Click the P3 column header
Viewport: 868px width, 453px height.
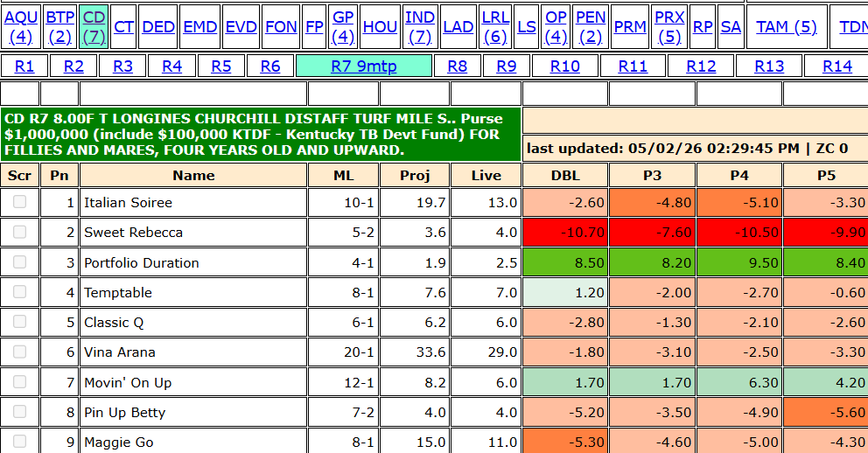pyautogui.click(x=652, y=175)
